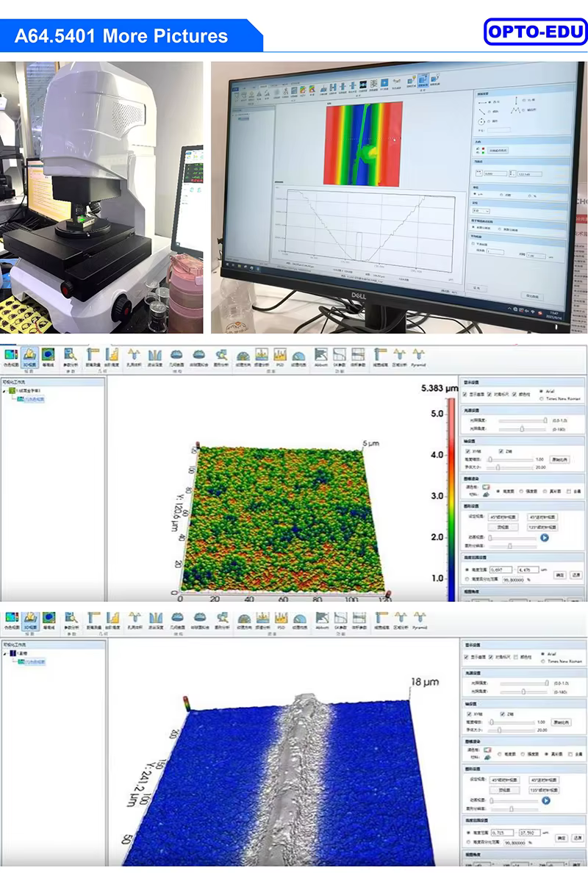Toggle Z axis checkbox in upper panel
The width and height of the screenshot is (588, 873).
click(x=501, y=451)
